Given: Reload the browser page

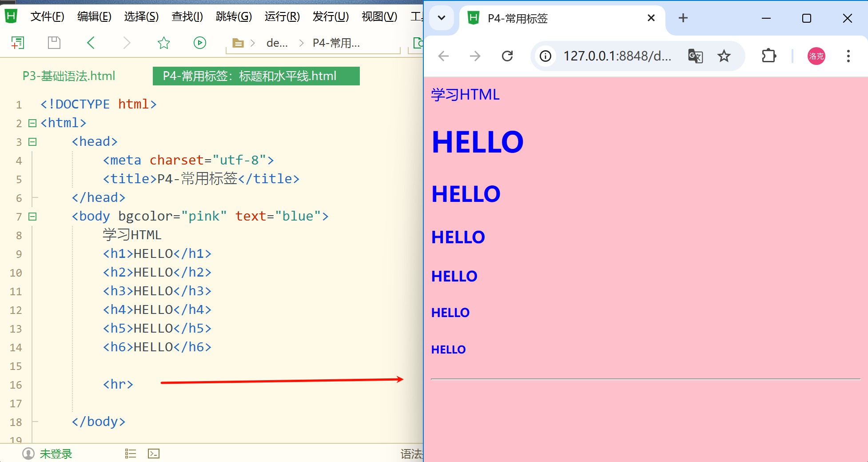Looking at the screenshot, I should point(507,56).
